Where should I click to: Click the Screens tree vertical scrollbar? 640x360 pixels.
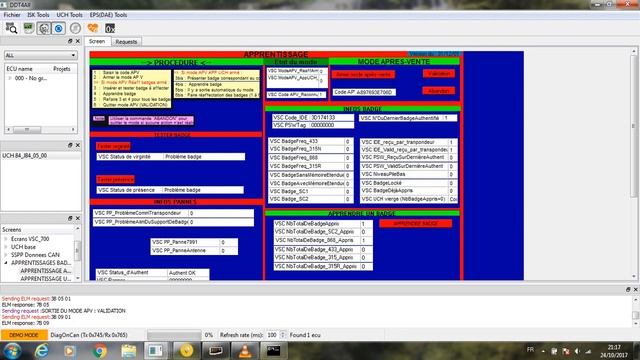pyautogui.click(x=78, y=253)
